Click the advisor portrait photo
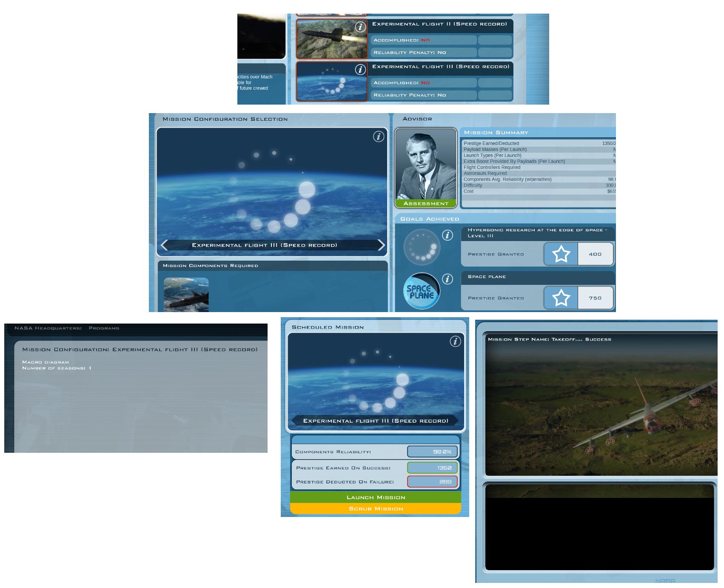Screen dimensions: 724x588 point(426,164)
